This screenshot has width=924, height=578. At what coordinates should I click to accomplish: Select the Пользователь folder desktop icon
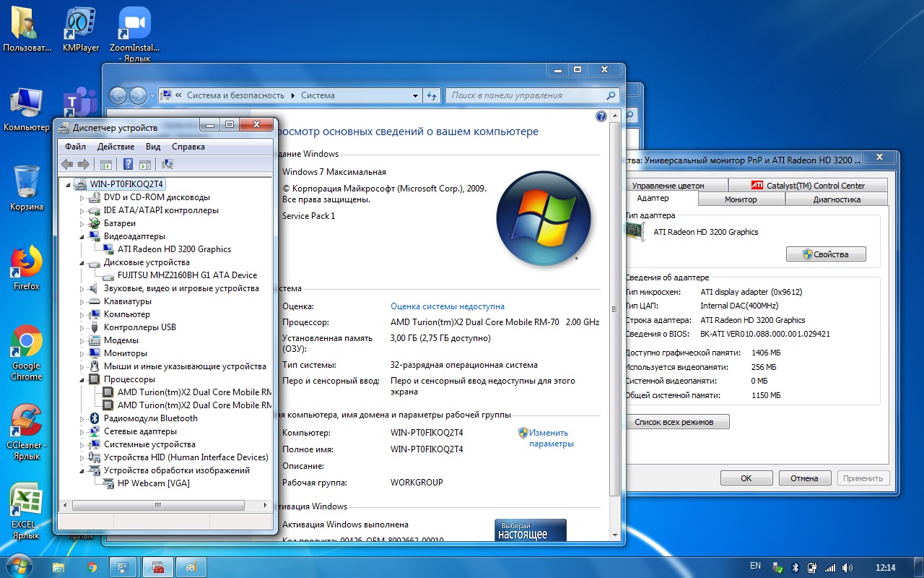pyautogui.click(x=27, y=29)
